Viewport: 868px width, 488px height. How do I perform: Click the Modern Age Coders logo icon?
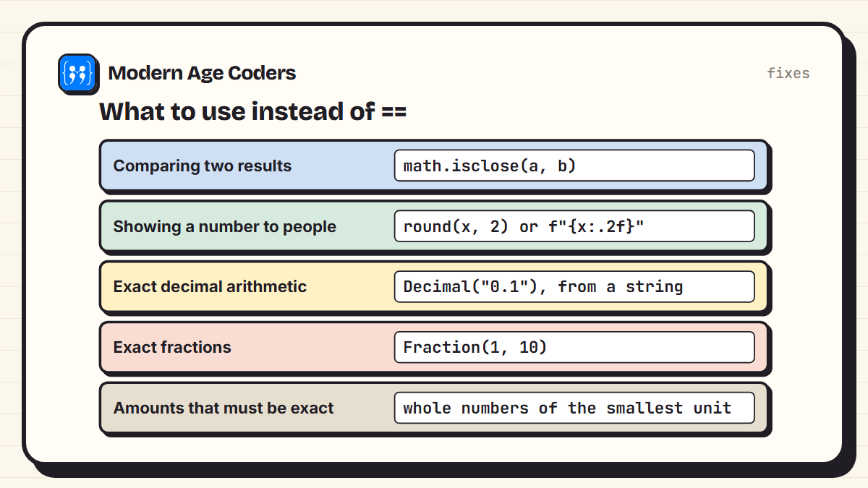[77, 73]
